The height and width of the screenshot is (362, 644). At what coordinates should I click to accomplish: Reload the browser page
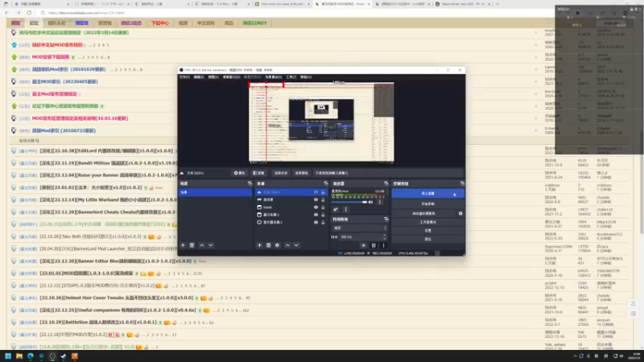(29, 13)
